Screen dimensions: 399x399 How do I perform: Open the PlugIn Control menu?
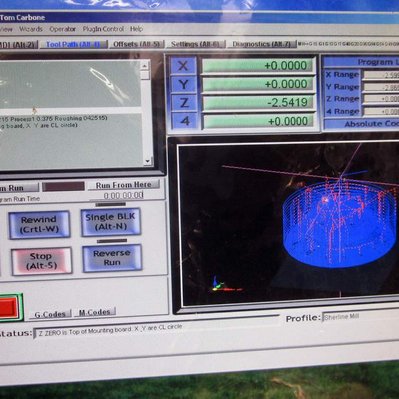pyautogui.click(x=103, y=29)
